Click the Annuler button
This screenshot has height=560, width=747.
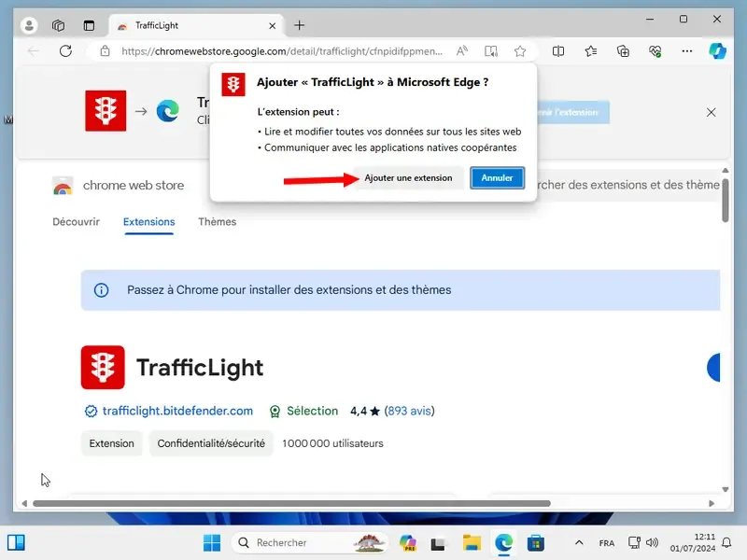click(498, 178)
